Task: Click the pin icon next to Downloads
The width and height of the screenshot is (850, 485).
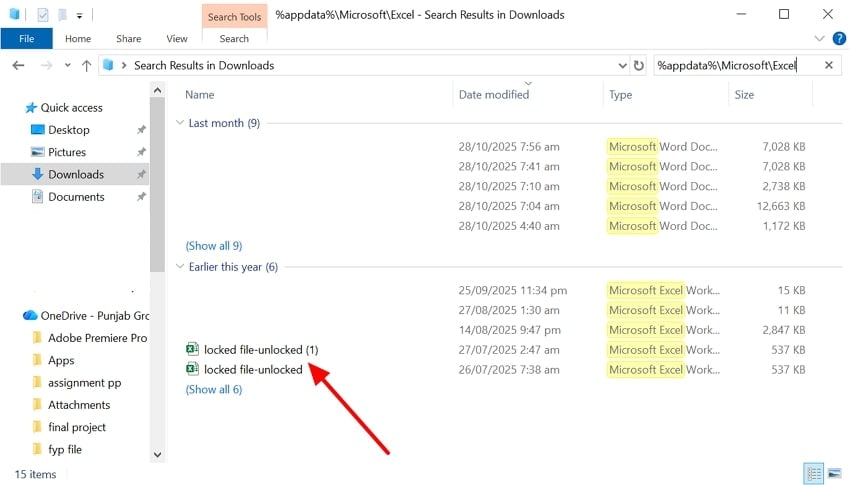Action: pyautogui.click(x=141, y=174)
